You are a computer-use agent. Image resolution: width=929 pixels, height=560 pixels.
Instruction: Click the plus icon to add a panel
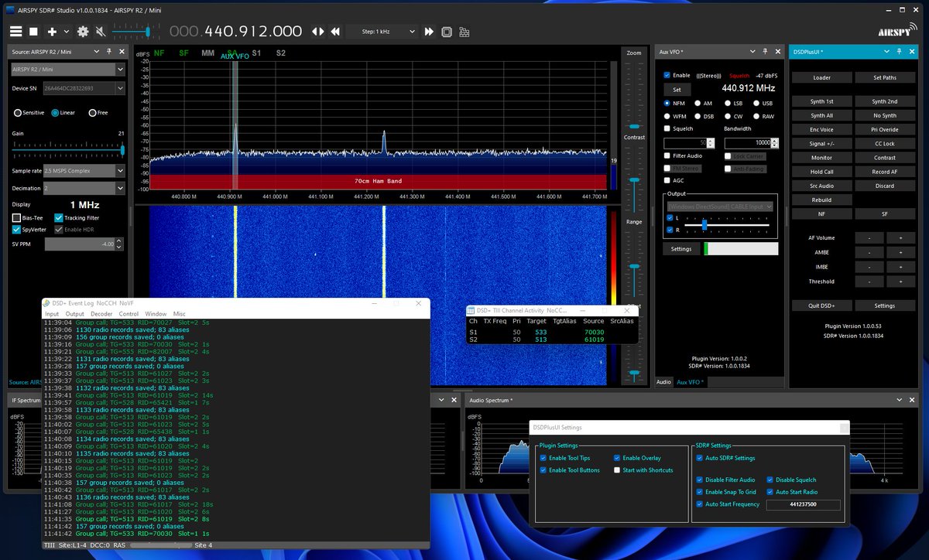point(51,32)
